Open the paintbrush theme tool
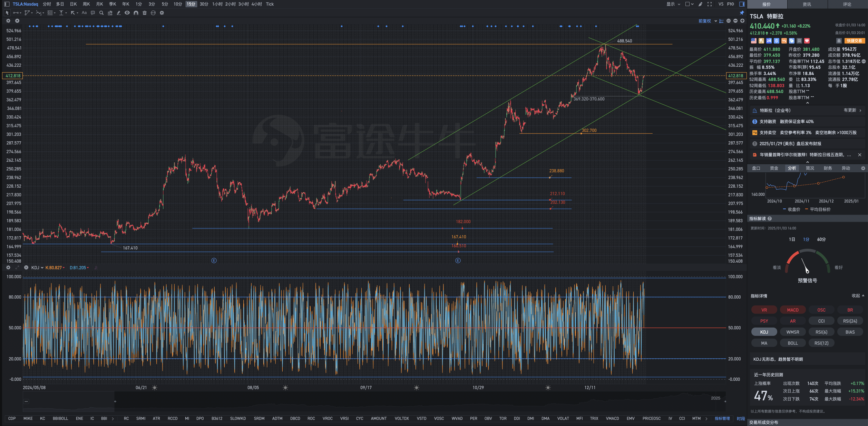The image size is (868, 426). [700, 4]
